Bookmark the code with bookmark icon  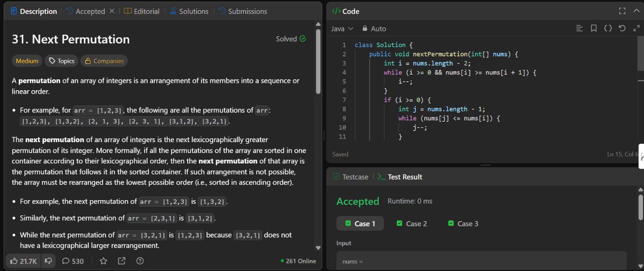coord(594,28)
